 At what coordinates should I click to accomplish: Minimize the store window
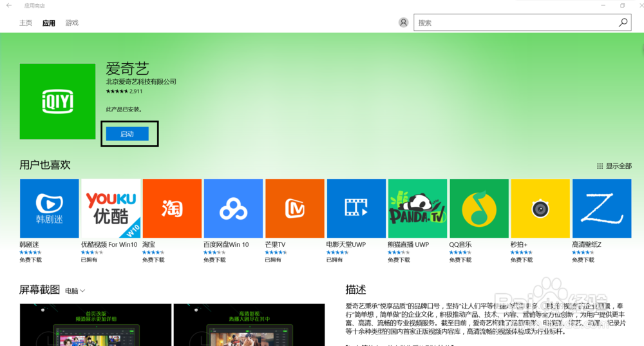pyautogui.click(x=603, y=5)
